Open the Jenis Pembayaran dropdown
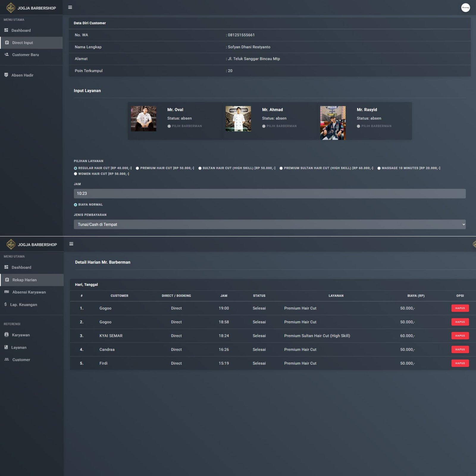This screenshot has height=476, width=476. [x=269, y=224]
